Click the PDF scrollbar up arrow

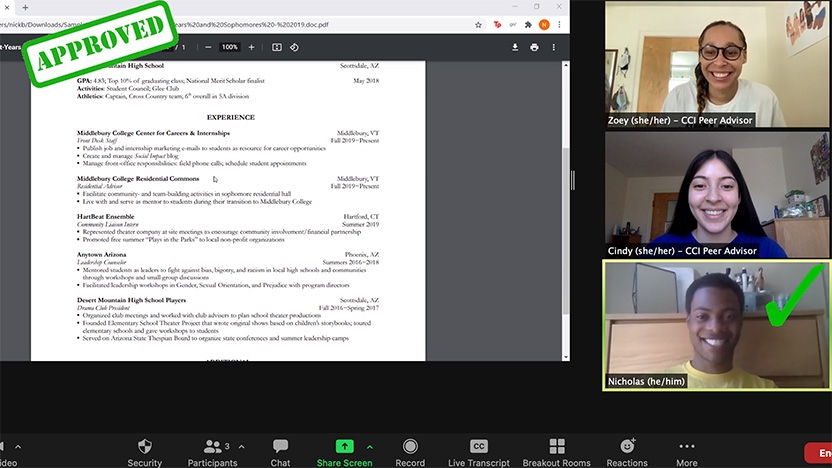point(566,65)
